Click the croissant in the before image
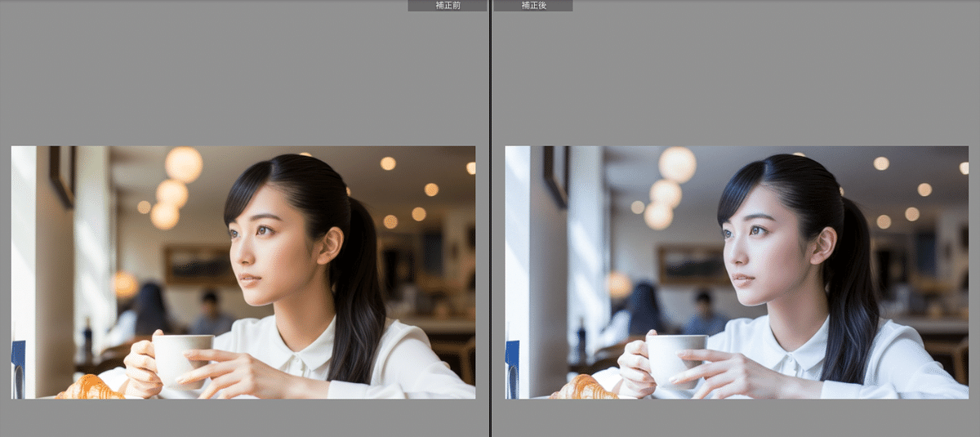Screen dimensions: 980x437 [90, 387]
